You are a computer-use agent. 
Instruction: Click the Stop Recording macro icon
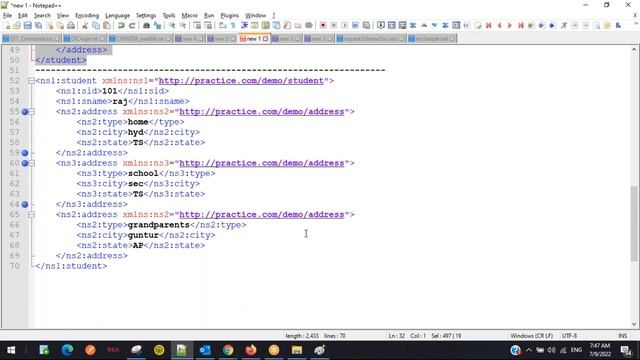coord(333,25)
